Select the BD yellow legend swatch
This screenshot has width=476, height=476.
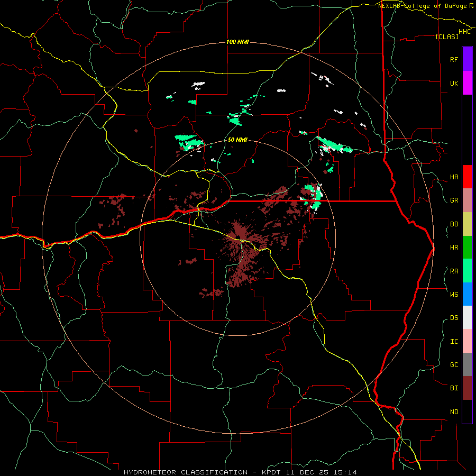tap(467, 224)
